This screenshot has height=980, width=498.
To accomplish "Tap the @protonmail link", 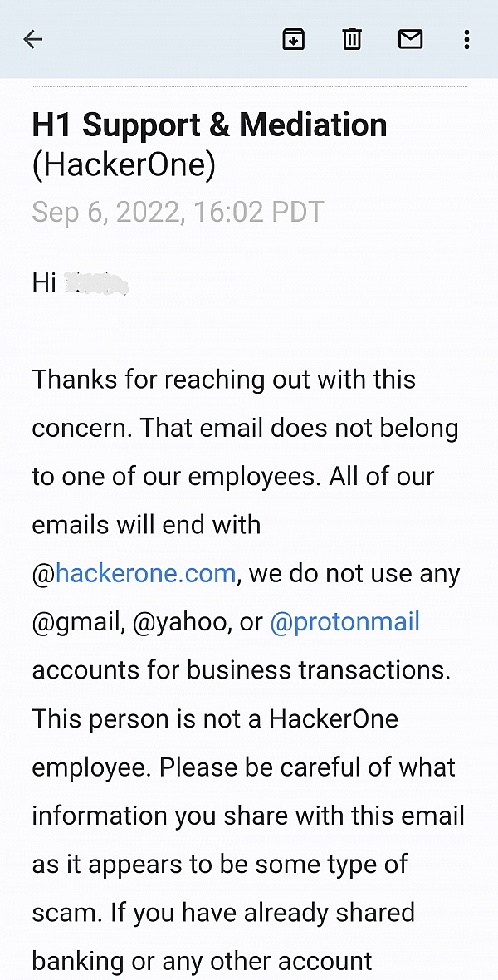I will tap(345, 622).
